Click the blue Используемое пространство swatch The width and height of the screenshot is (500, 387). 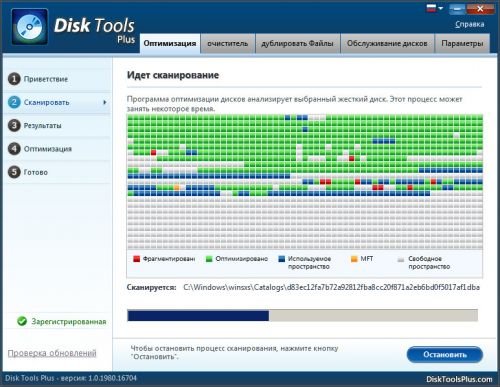(282, 259)
